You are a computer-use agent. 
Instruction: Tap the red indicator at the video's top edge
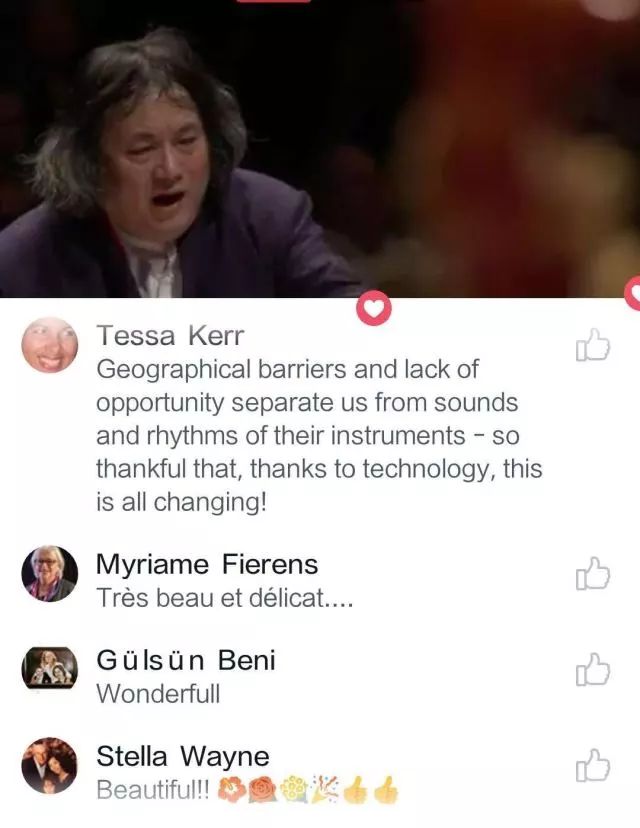(x=273, y=2)
